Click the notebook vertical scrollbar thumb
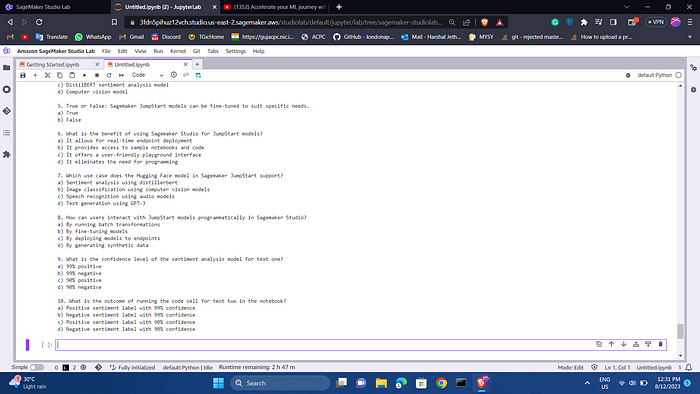 [x=680, y=331]
